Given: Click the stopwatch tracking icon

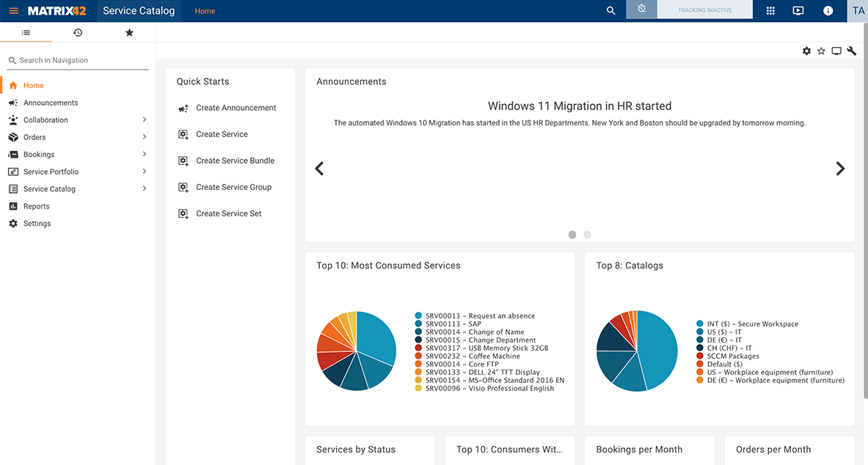Looking at the screenshot, I should pos(641,10).
